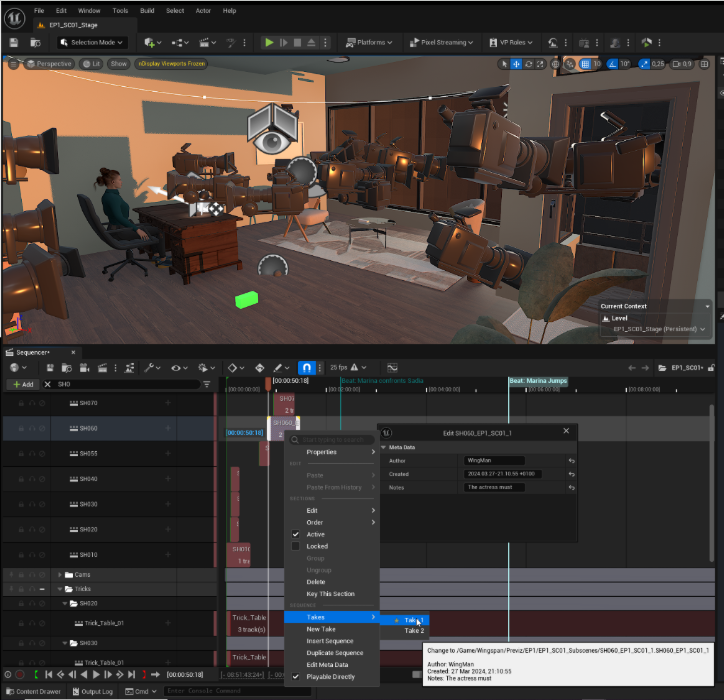
Task: Toggle the blue snapping magnet in Sequencer
Action: (x=308, y=368)
